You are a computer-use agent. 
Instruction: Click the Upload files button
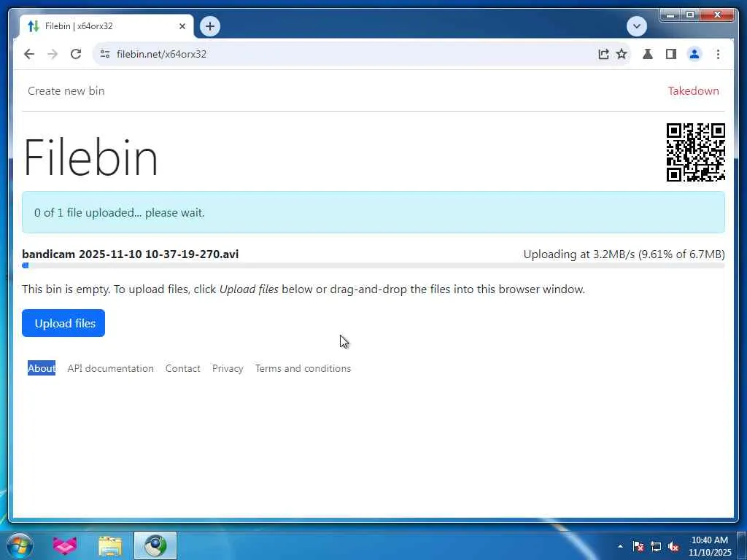coord(63,323)
